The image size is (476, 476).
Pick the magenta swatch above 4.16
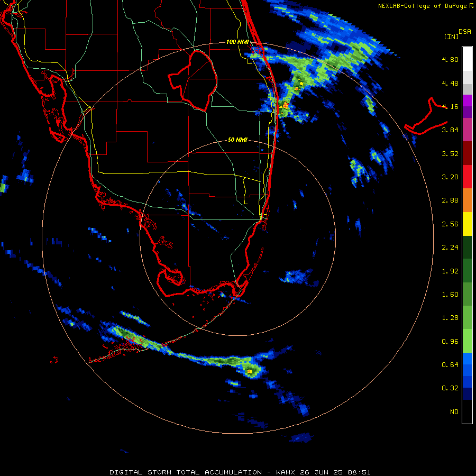(x=467, y=100)
